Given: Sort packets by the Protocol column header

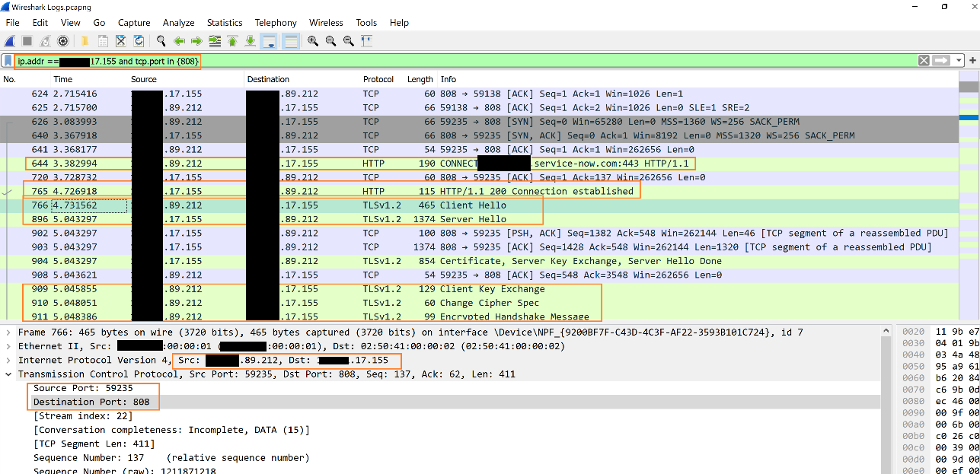Looking at the screenshot, I should click(378, 79).
